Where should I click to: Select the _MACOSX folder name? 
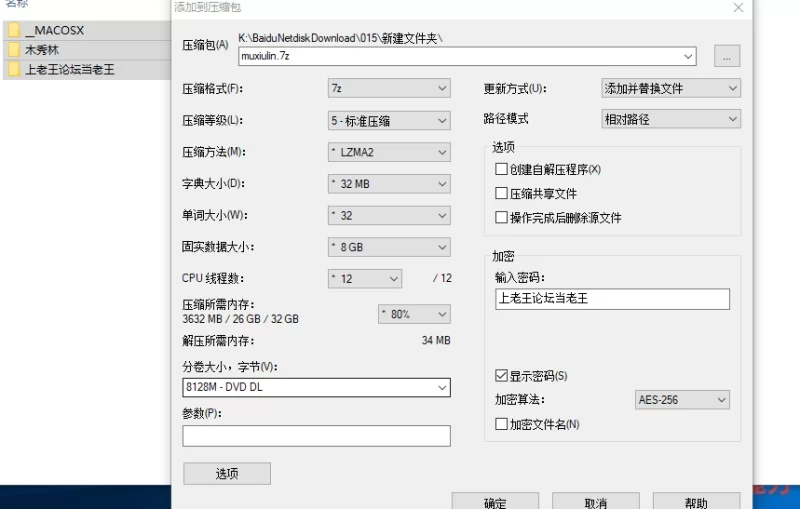(x=55, y=31)
